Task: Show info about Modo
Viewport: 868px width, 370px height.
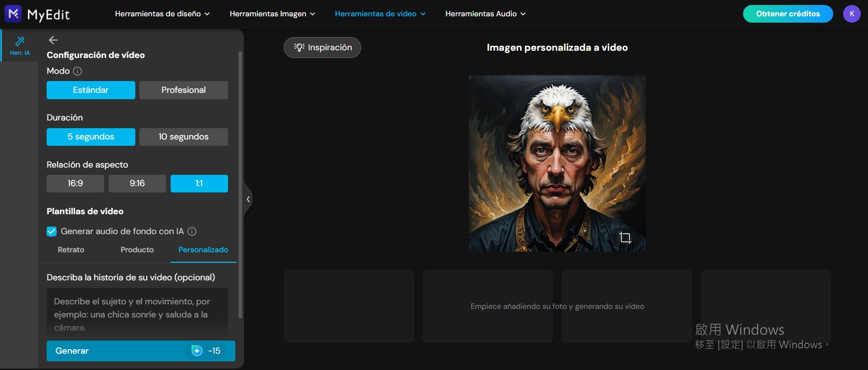Action: point(77,71)
